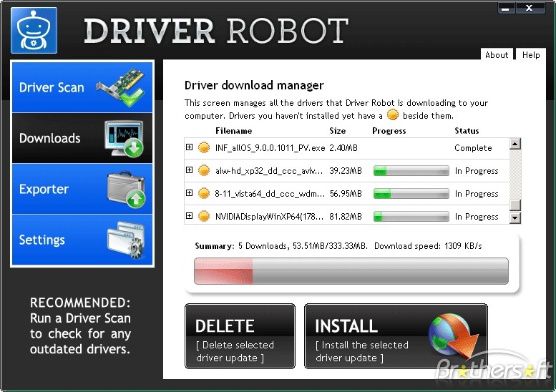556x392 pixels.
Task: Expand the 8-11_vista64_dd_ccc_wdm row
Action: pyautogui.click(x=190, y=193)
